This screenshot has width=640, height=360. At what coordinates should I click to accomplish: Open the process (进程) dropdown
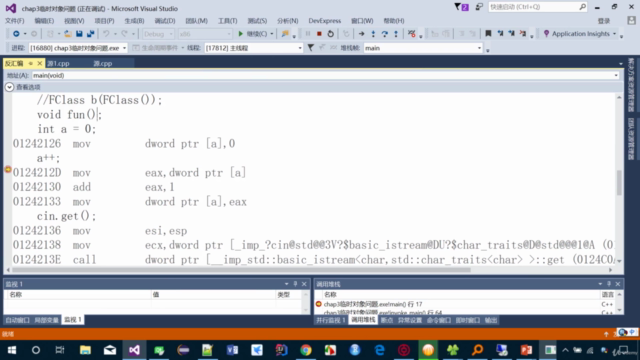click(124, 48)
